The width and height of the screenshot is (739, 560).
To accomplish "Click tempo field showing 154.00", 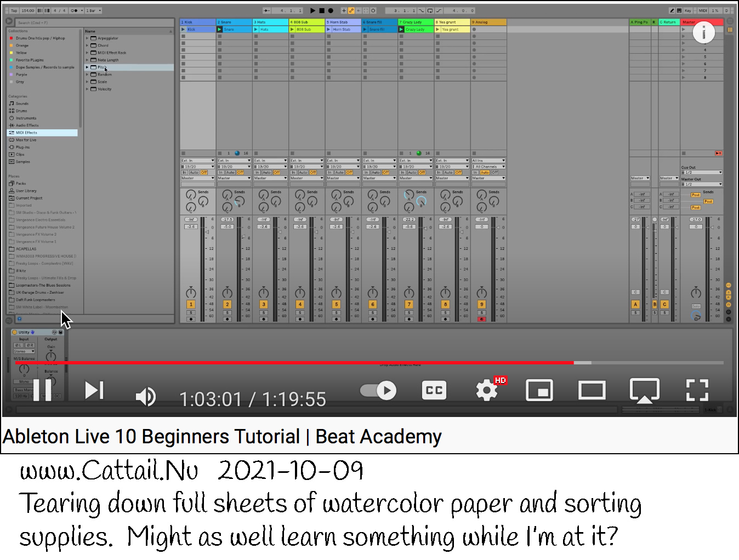I will click(28, 10).
